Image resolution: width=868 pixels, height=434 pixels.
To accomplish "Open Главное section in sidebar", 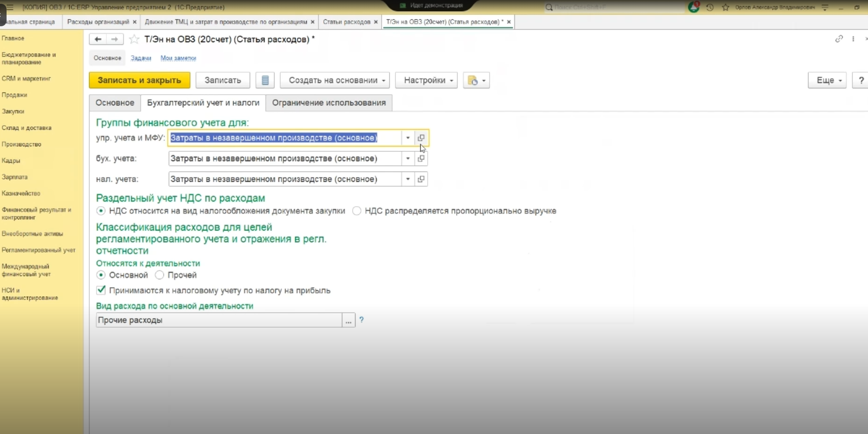I will click(13, 38).
